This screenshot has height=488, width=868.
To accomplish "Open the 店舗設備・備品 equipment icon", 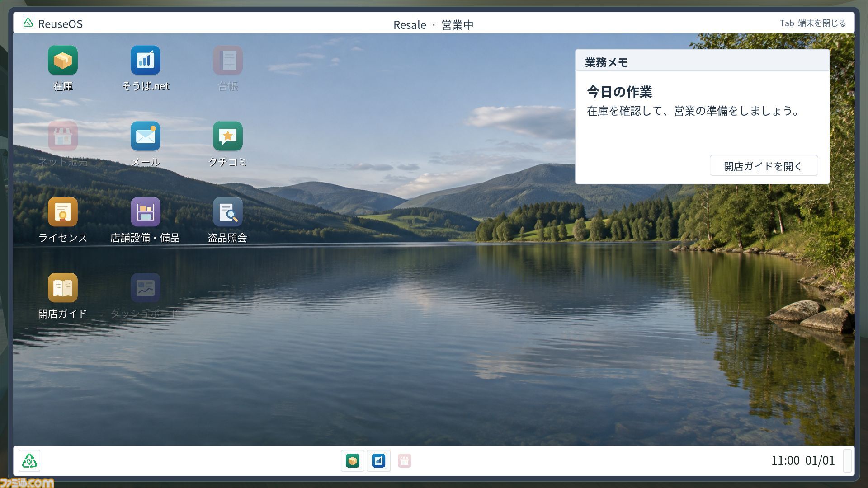I will [x=145, y=212].
